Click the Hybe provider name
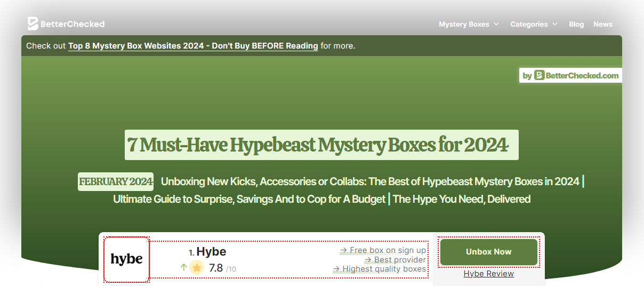Image resolution: width=644 pixels, height=286 pixels. point(211,252)
